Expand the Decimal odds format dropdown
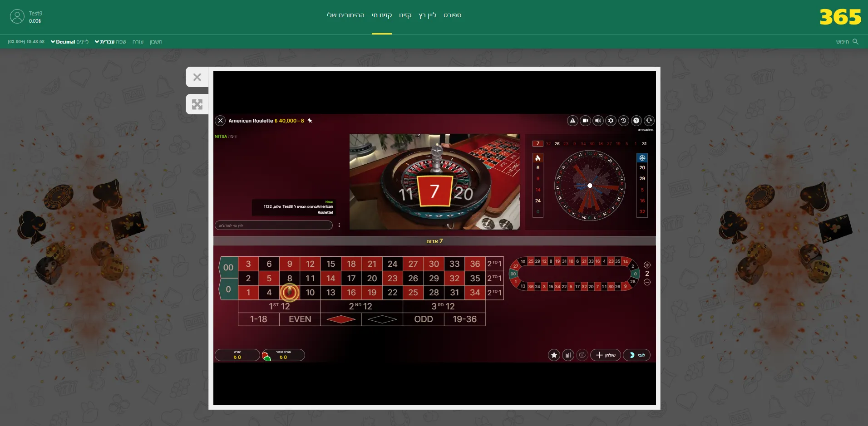Viewport: 868px width, 426px height. coord(63,42)
